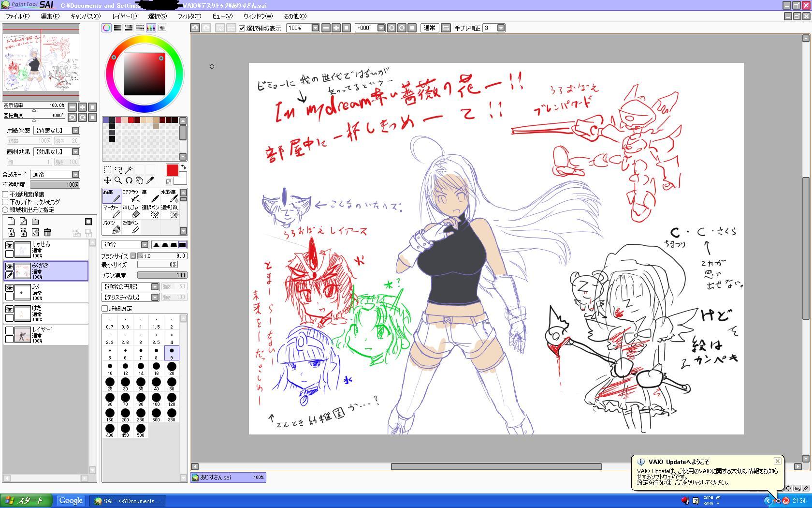The width and height of the screenshot is (812, 508).
Task: Pick the rectangular selection tool
Action: (x=108, y=170)
